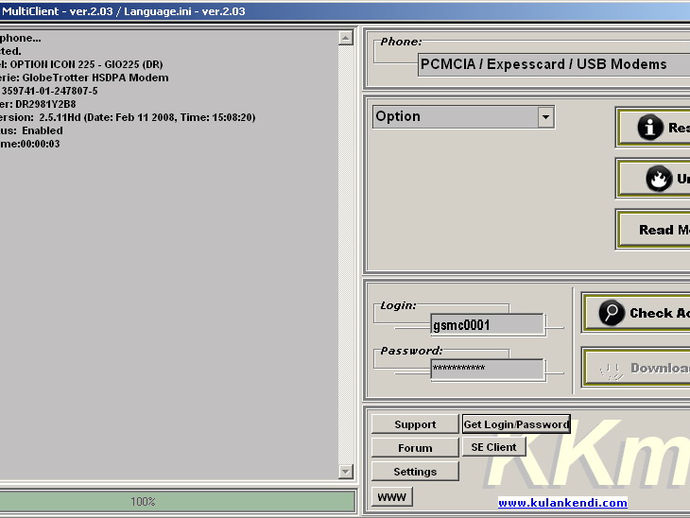The image size is (690, 518).
Task: Click the Login field with gsmc0001
Action: [487, 325]
